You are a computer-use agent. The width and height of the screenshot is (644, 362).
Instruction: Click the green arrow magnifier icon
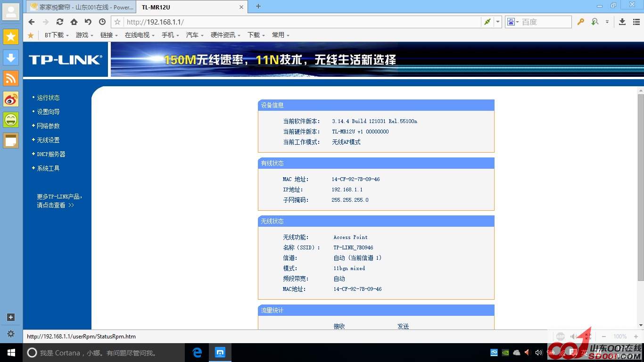595,22
